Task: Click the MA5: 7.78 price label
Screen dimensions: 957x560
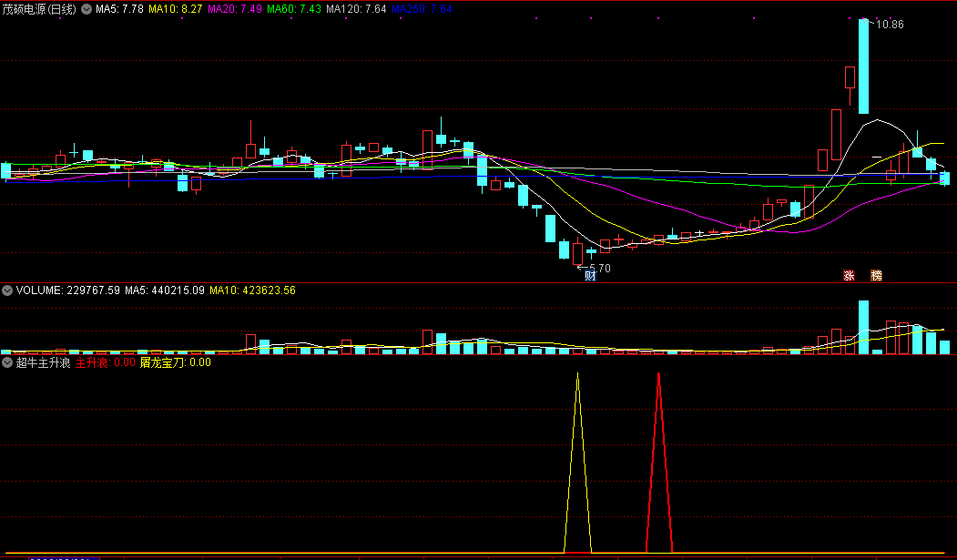Action: [x=119, y=9]
